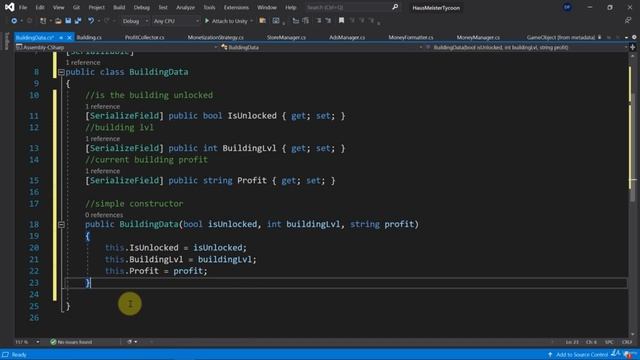This screenshot has height=360, width=640.
Task: Open the Edit menu
Action: click(x=40, y=7)
